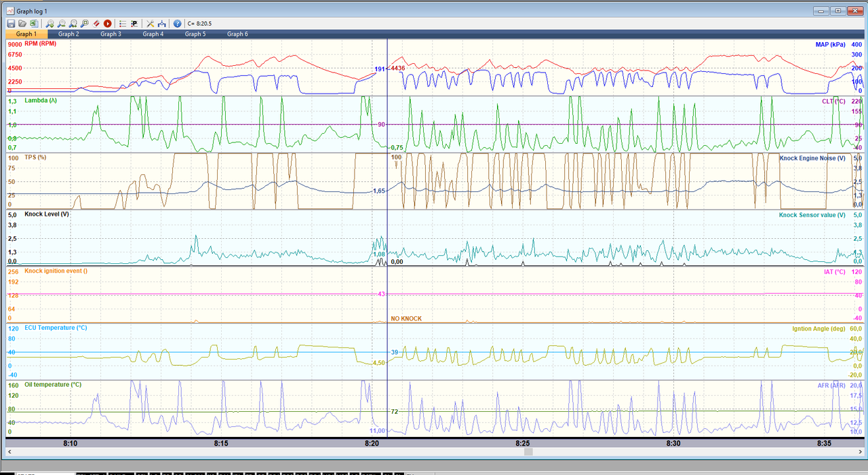
Task: Click the horizontal scrollbar left arrow
Action: pyautogui.click(x=9, y=451)
